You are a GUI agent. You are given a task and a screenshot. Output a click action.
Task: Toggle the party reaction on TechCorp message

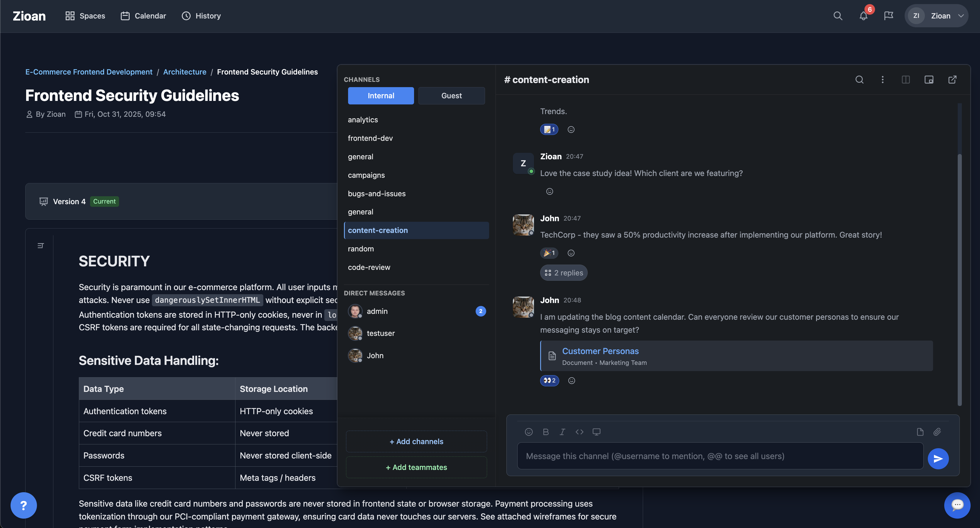[x=549, y=253]
